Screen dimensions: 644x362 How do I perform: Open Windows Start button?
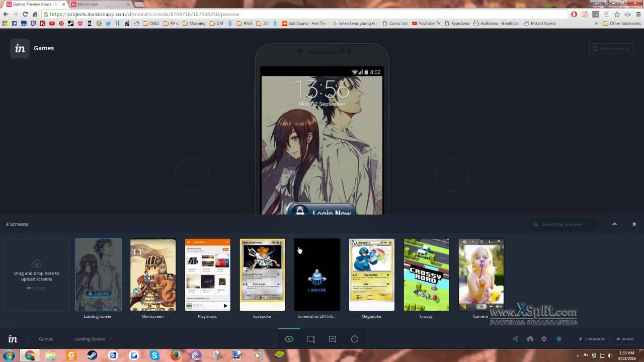(10, 355)
